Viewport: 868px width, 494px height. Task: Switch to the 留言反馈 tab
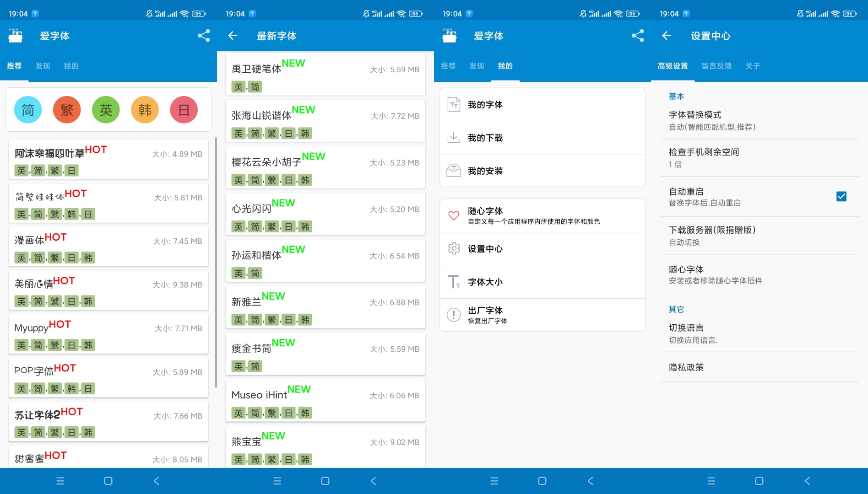point(716,66)
